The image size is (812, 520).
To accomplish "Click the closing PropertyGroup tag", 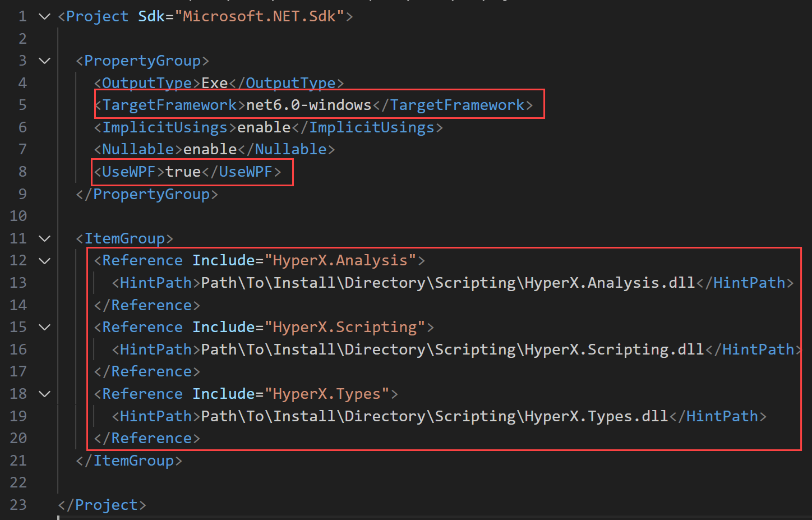I will point(147,194).
